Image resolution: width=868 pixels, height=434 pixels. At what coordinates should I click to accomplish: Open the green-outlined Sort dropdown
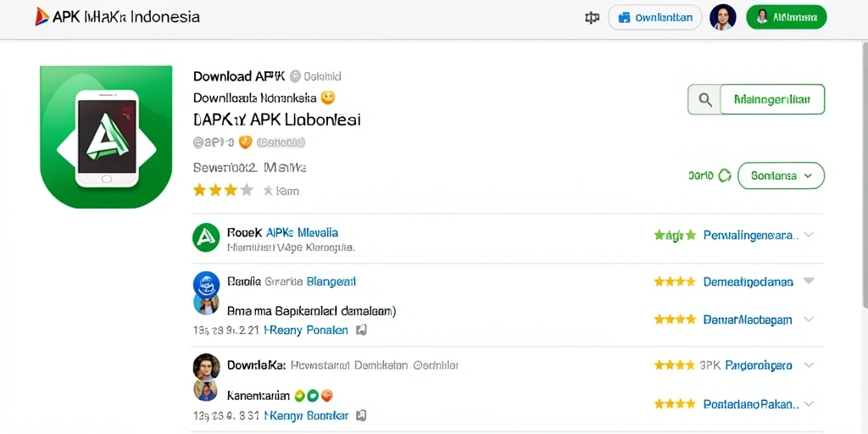coord(781,176)
